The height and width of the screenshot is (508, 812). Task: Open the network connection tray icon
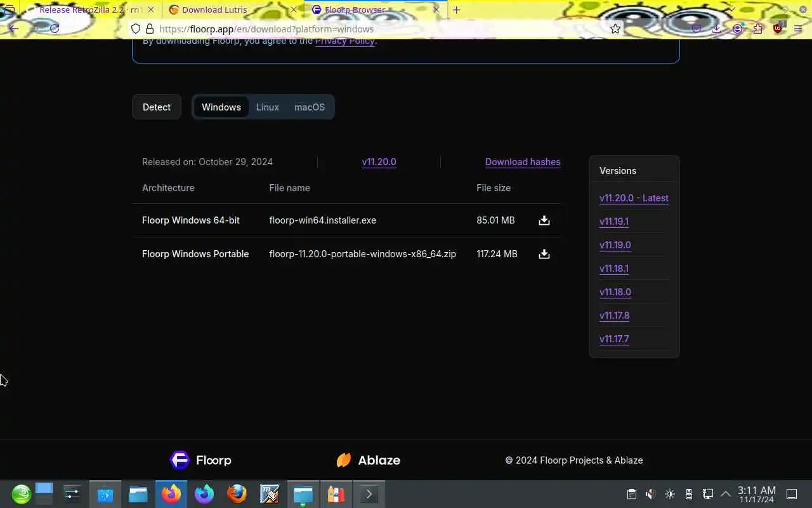point(708,494)
